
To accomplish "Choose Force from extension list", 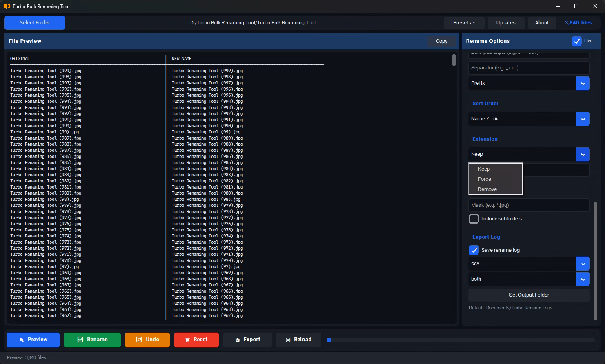I will tap(496, 179).
